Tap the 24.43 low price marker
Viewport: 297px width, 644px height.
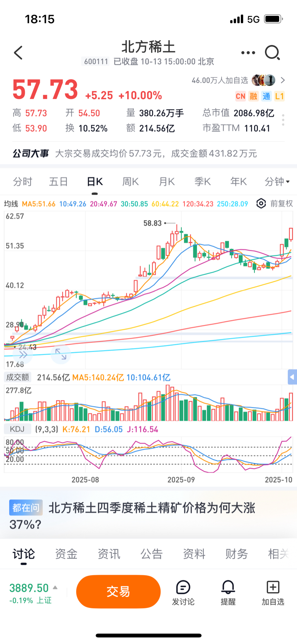(x=27, y=347)
